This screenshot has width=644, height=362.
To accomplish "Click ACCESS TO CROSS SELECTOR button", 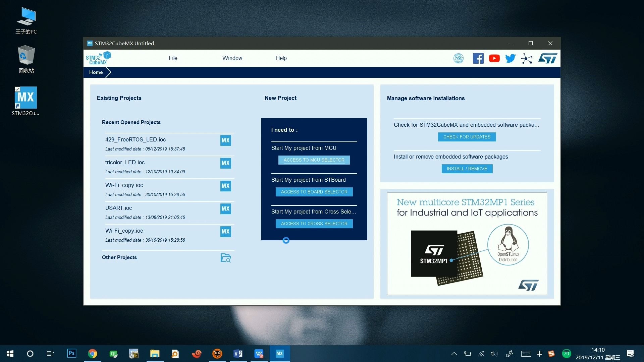I will coord(314,223).
